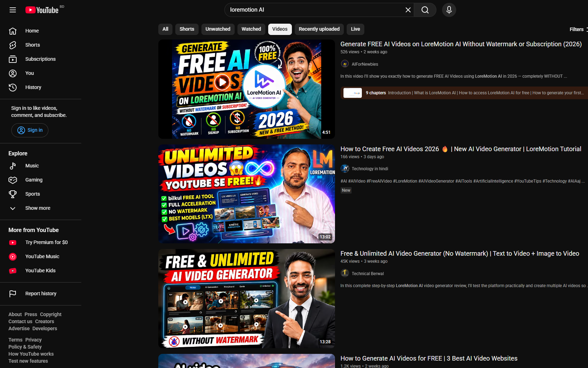Click Test new features link
The height and width of the screenshot is (368, 588).
[x=28, y=361]
